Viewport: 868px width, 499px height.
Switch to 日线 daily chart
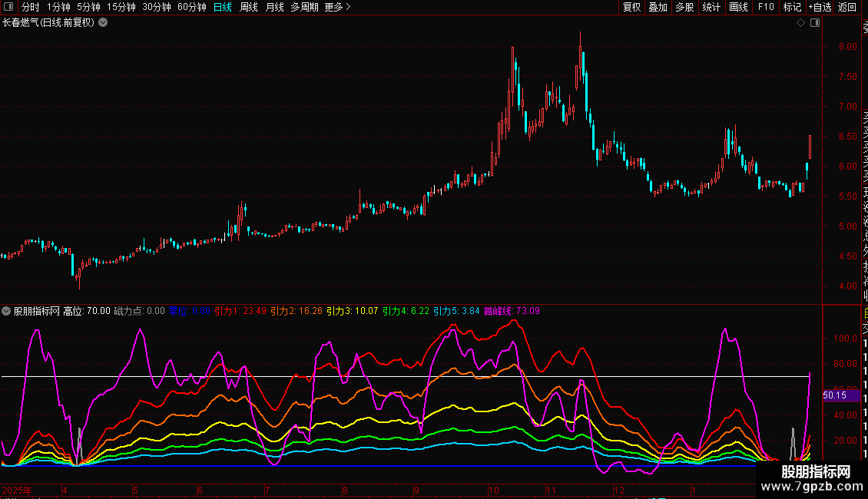coord(223,7)
